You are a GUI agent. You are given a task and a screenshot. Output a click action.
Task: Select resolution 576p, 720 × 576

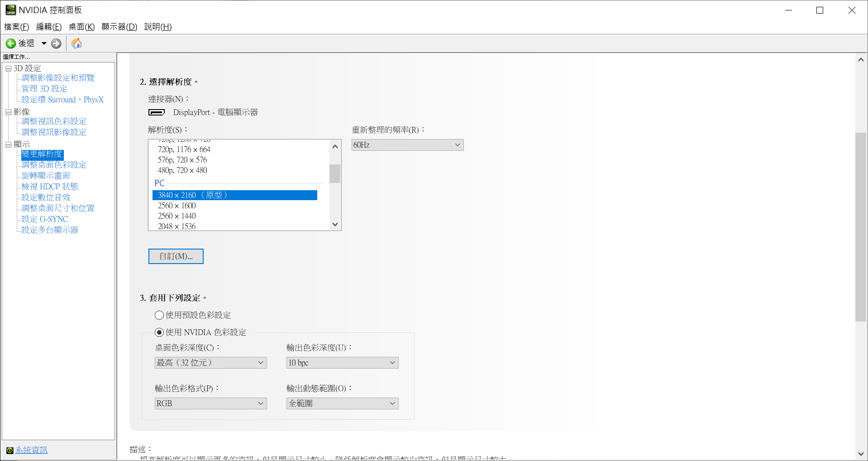pos(235,160)
